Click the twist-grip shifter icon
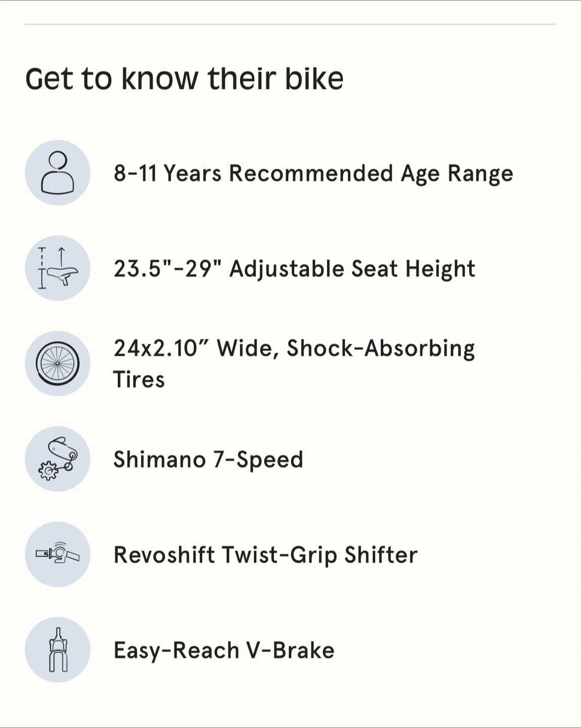 [58, 555]
